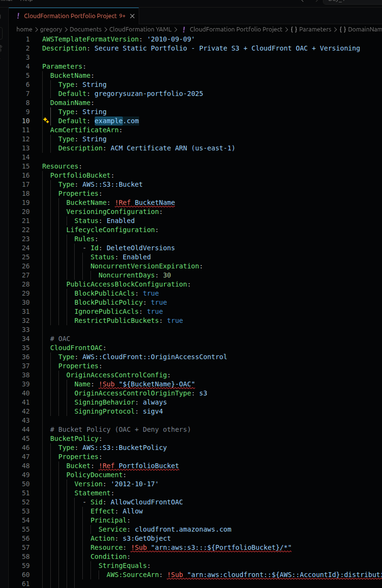
Task: Click 'CloudFrontOAC:' on line 35
Action: coord(78,348)
